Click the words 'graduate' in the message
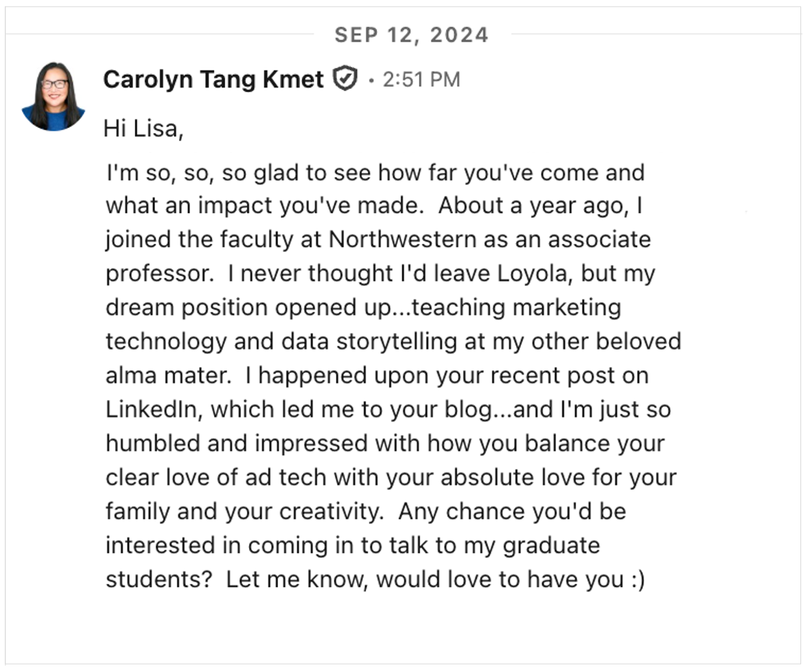The width and height of the screenshot is (808, 672). click(x=551, y=546)
